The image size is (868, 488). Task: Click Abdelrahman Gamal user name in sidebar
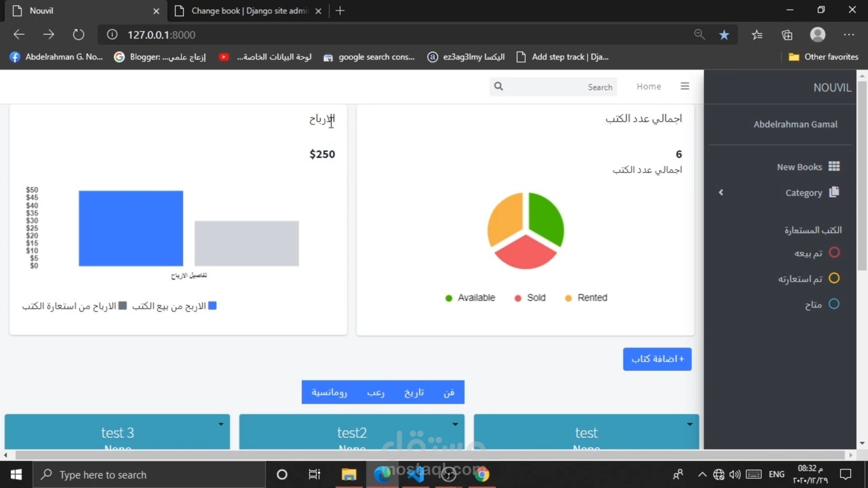795,124
